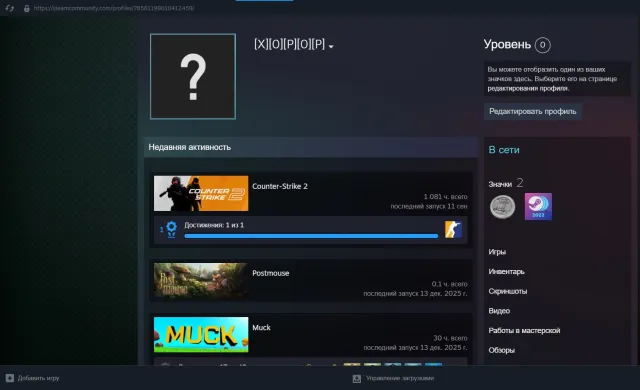Click the purple Steam 2022 badge
Image resolution: width=640 pixels, height=390 pixels.
pos(538,206)
